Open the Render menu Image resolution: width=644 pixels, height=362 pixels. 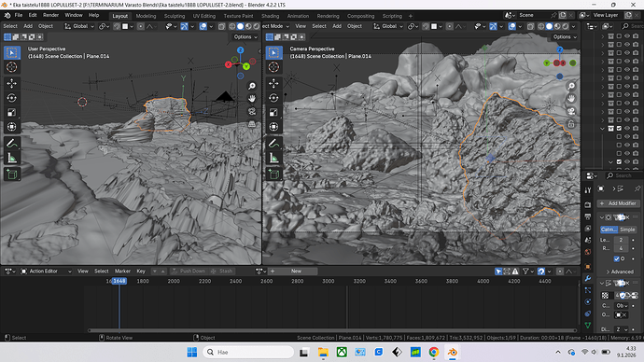[51, 15]
